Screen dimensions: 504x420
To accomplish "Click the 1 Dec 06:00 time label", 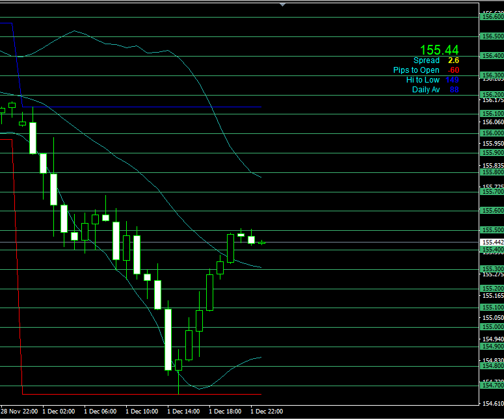I will [x=100, y=412].
